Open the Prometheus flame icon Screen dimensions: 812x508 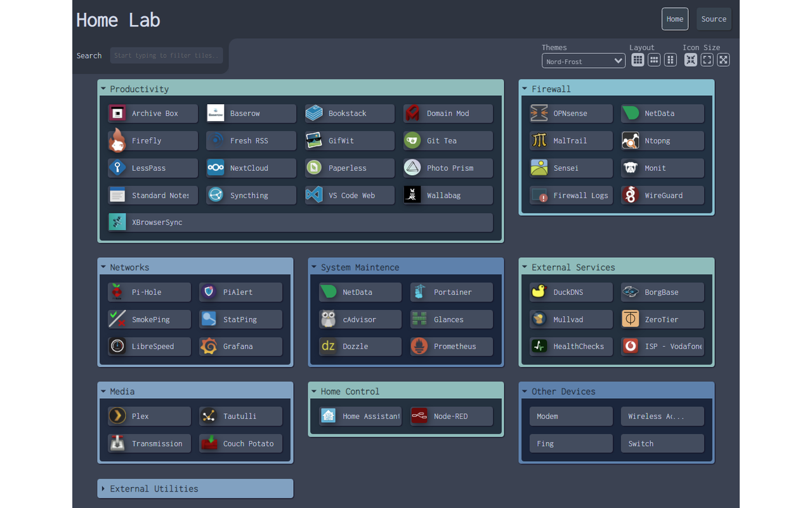click(419, 347)
